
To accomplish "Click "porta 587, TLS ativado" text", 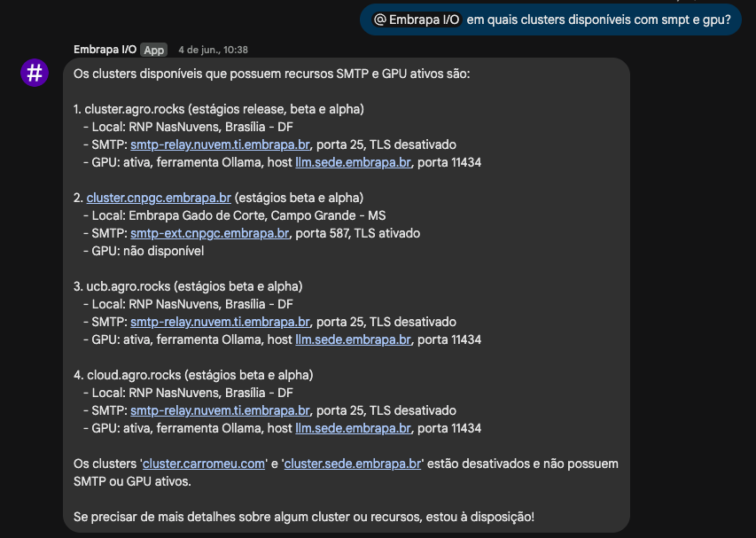I will tap(357, 233).
